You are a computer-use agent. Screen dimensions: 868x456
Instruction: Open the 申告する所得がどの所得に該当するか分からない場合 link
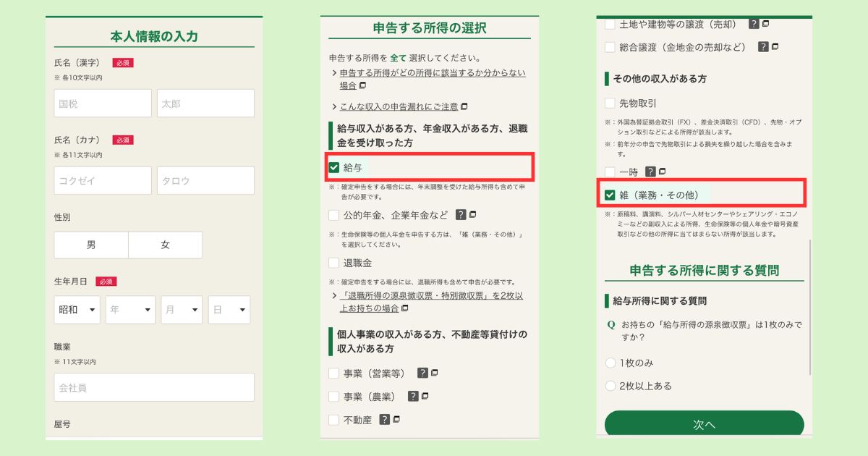tap(432, 73)
